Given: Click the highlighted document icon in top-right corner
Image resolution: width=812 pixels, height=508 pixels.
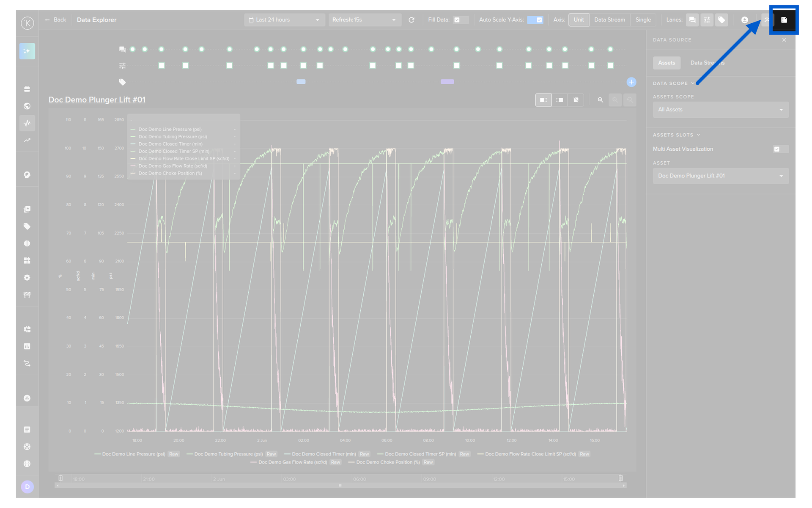Looking at the screenshot, I should (784, 20).
